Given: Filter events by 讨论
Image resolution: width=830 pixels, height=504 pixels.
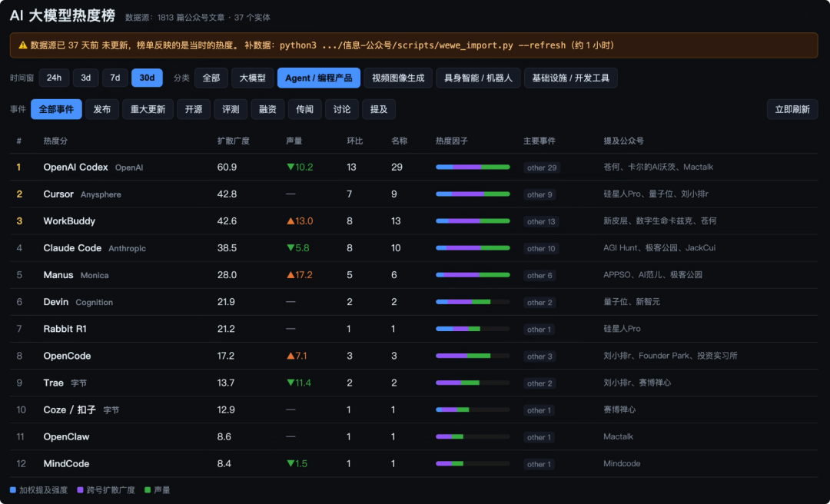Looking at the screenshot, I should pyautogui.click(x=342, y=109).
